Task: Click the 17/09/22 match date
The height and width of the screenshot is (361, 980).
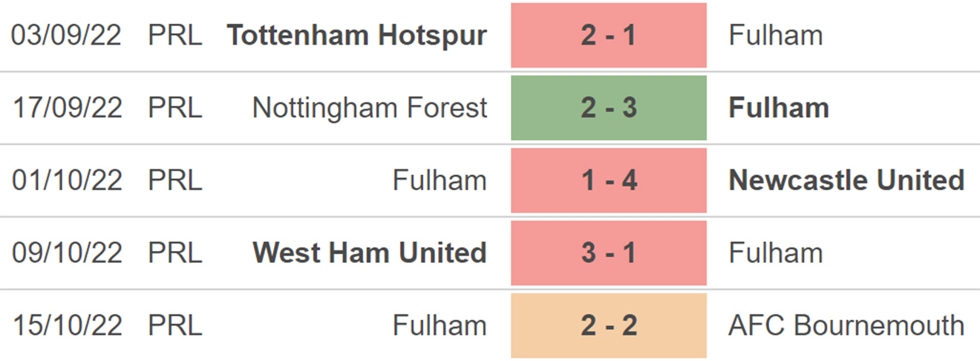Action: click(x=67, y=108)
